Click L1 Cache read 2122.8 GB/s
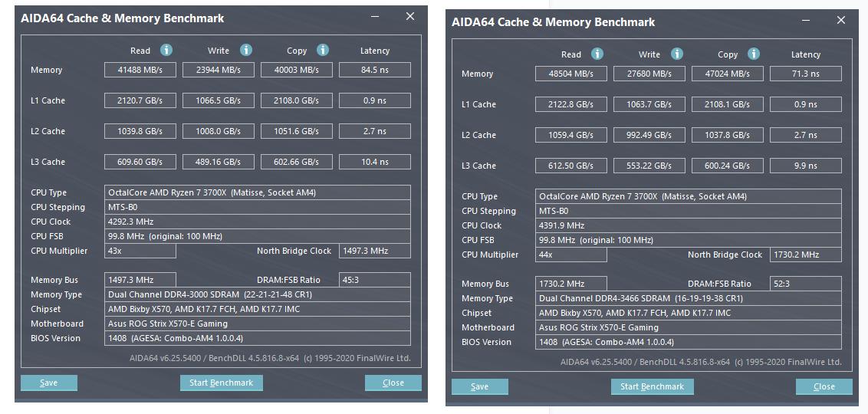This screenshot has width=868, height=414. click(x=571, y=104)
